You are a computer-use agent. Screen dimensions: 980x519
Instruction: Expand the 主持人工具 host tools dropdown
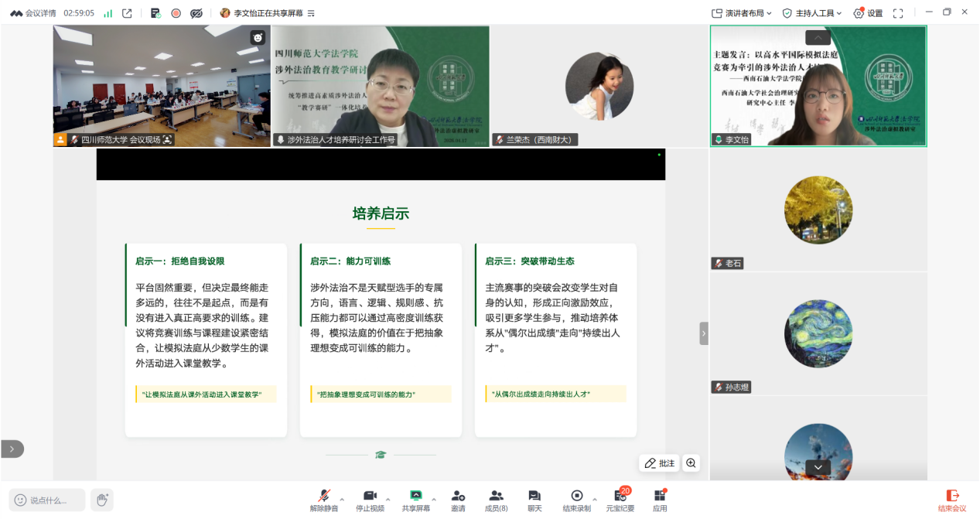tap(812, 13)
